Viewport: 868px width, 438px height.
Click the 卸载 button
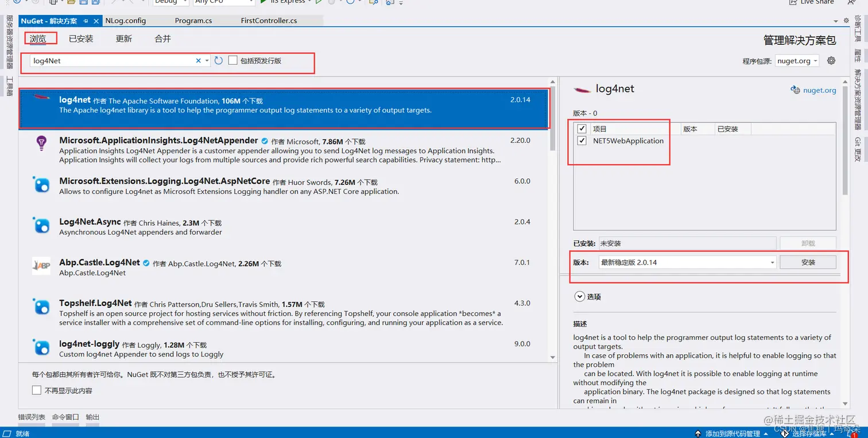pos(808,243)
